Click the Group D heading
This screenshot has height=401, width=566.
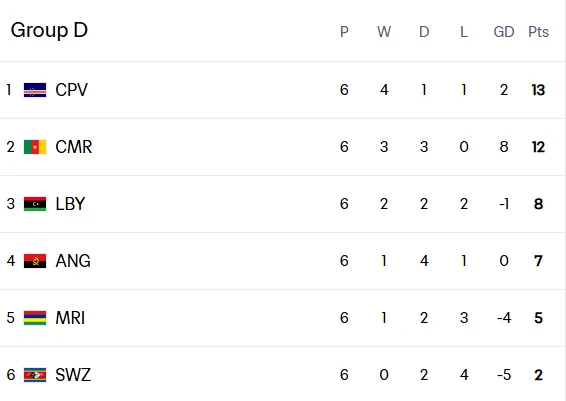(49, 30)
